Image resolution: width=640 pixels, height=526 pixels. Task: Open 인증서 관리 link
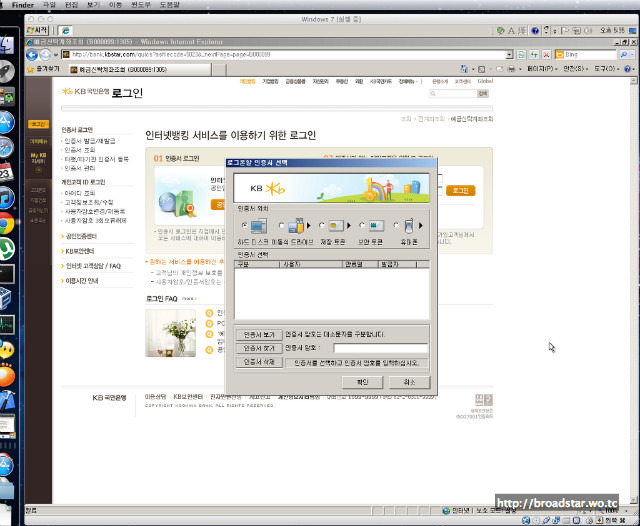click(x=80, y=168)
